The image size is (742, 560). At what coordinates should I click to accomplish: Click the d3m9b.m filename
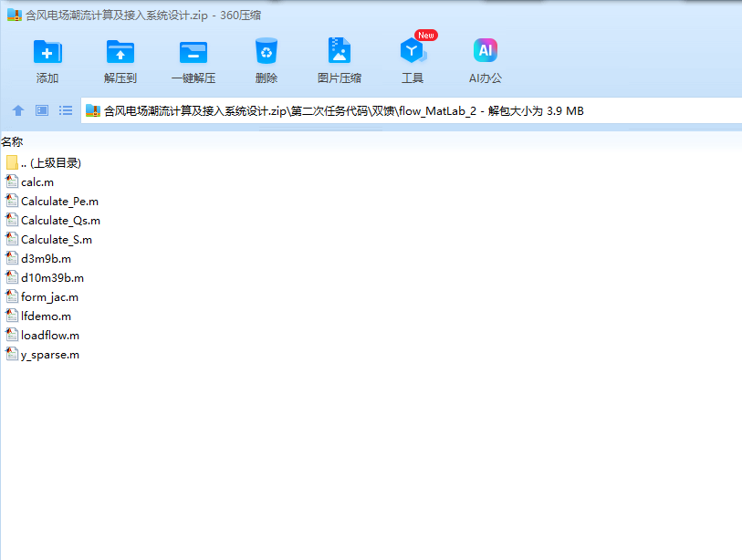[46, 259]
